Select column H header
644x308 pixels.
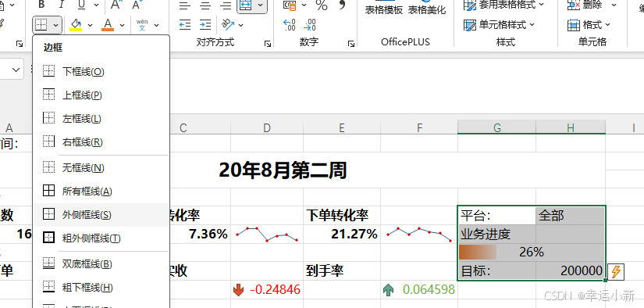click(571, 128)
